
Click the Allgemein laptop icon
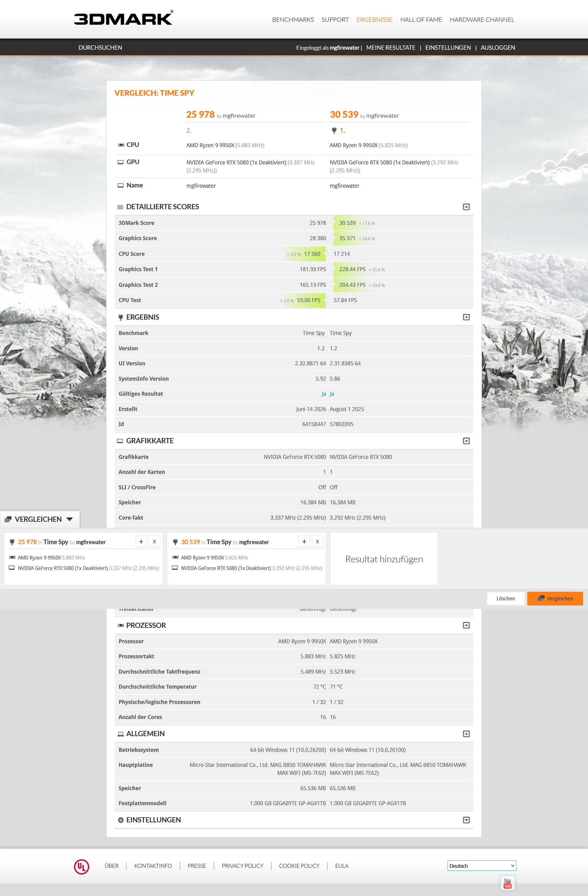(x=121, y=734)
